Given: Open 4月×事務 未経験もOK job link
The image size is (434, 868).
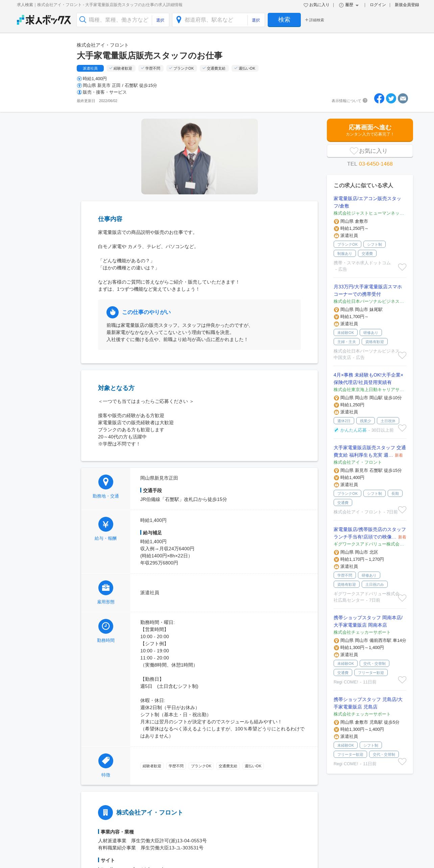Looking at the screenshot, I should click(368, 379).
